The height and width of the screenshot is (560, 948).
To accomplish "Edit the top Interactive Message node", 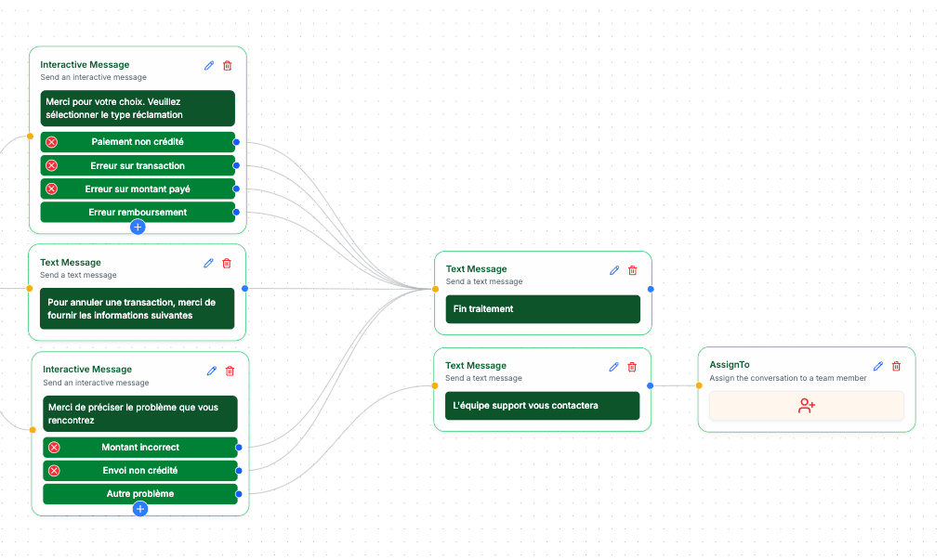I will click(x=209, y=66).
